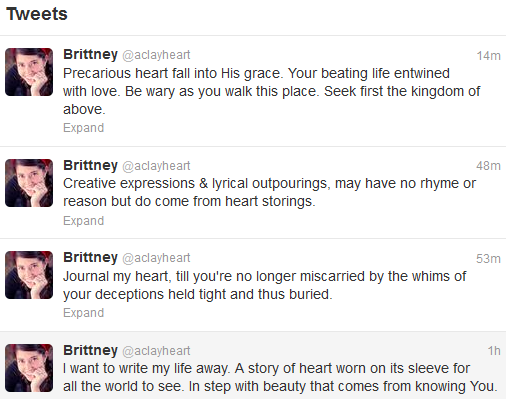Open the 14m timestamp permalink
The height and width of the screenshot is (399, 506).
point(488,56)
